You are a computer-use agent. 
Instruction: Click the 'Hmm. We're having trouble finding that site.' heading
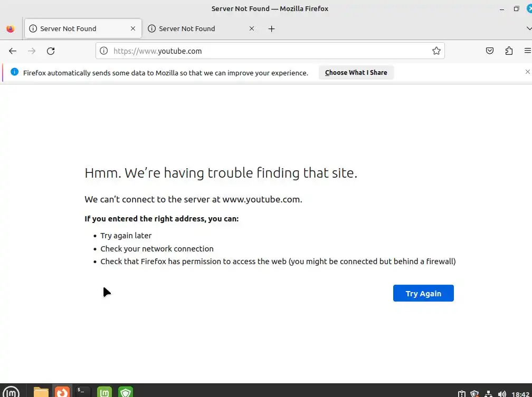point(221,173)
